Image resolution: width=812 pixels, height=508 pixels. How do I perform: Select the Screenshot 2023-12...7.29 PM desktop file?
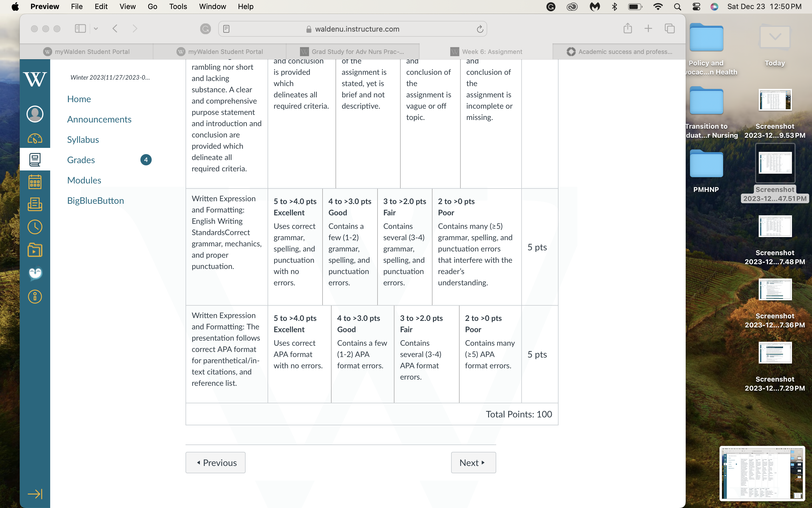775,367
